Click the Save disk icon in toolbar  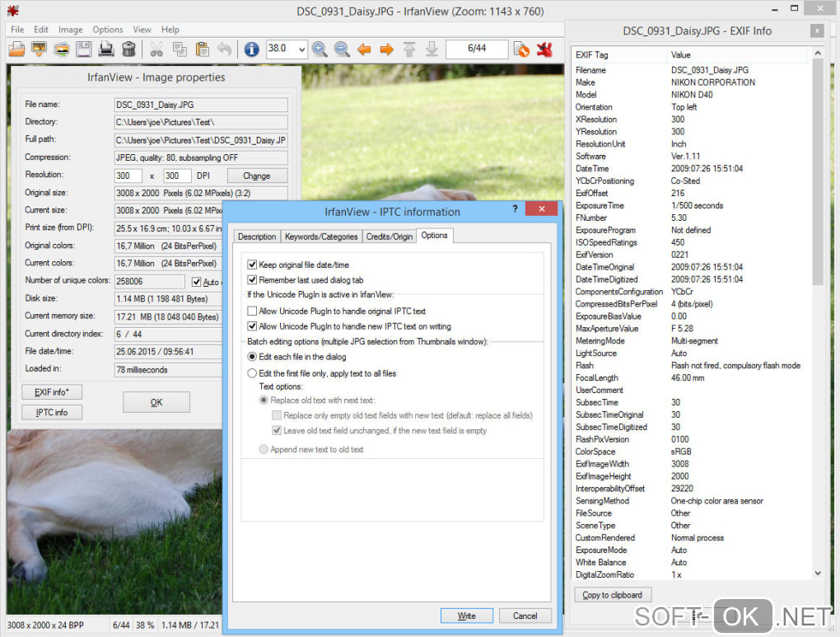tap(83, 49)
